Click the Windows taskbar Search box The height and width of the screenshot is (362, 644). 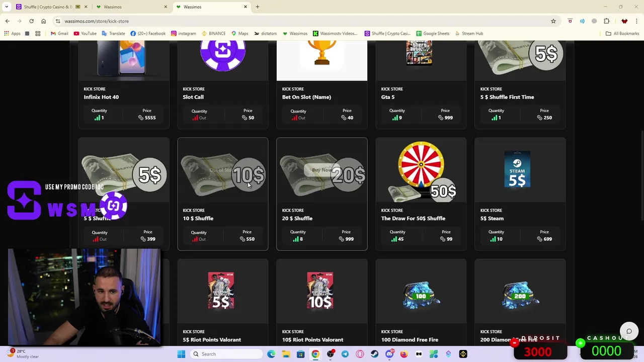[x=226, y=354]
